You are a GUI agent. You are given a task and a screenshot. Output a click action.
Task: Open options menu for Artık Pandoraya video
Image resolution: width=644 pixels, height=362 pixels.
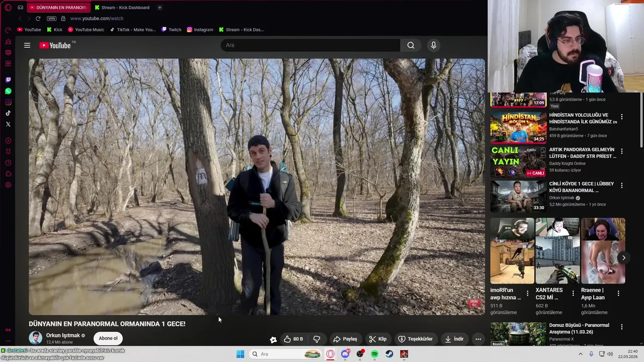coord(621,151)
